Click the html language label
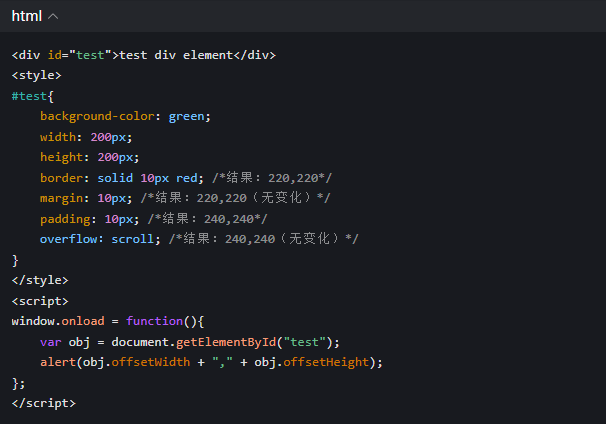 point(27,16)
